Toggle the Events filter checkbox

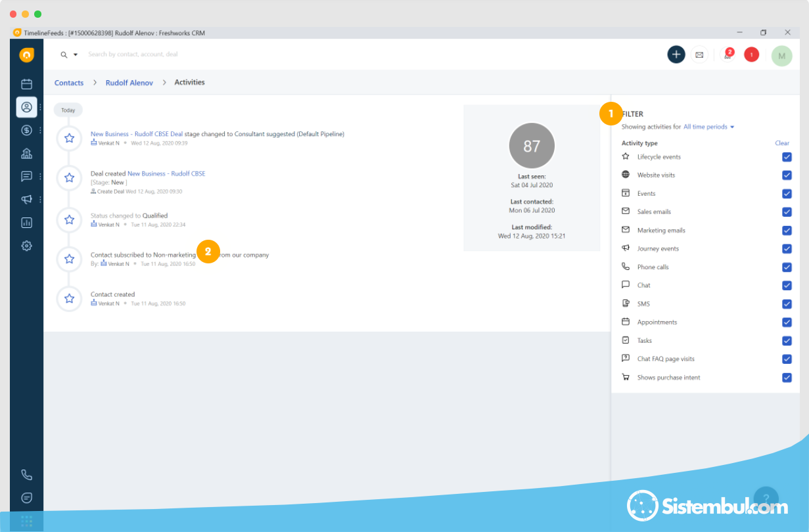787,194
